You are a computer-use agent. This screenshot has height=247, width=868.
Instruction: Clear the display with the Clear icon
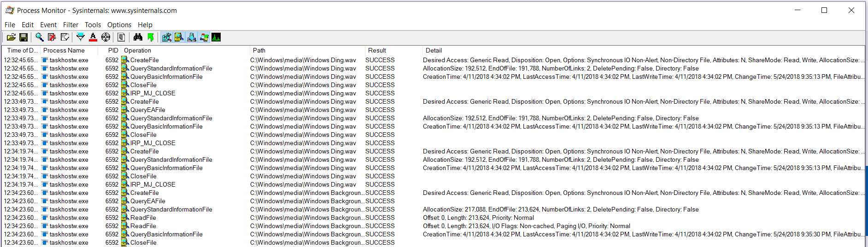65,37
